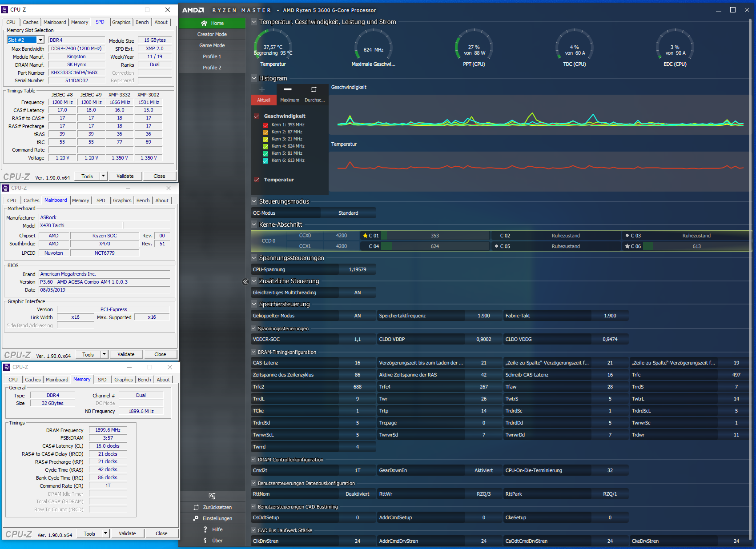This screenshot has height=549, width=756.
Task: Click the CPU-Z title icon of the Memory window
Action: [x=7, y=367]
